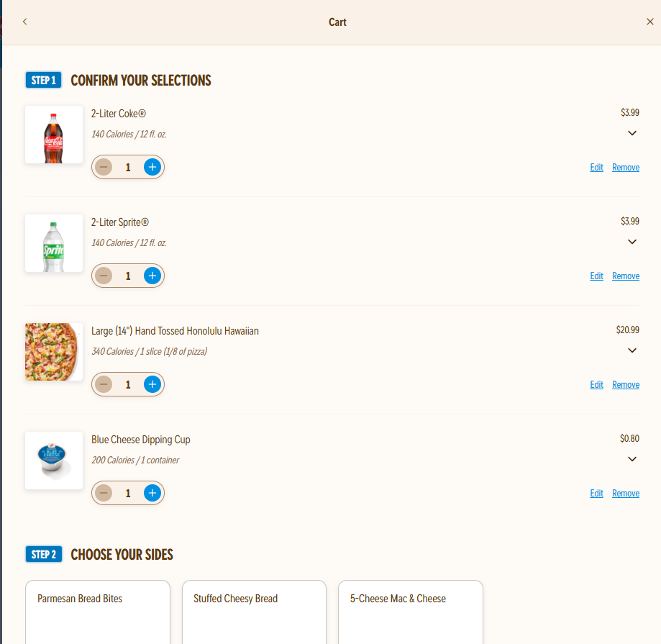This screenshot has width=661, height=644.
Task: Add one more 2-Liter Sprite
Action: (152, 276)
